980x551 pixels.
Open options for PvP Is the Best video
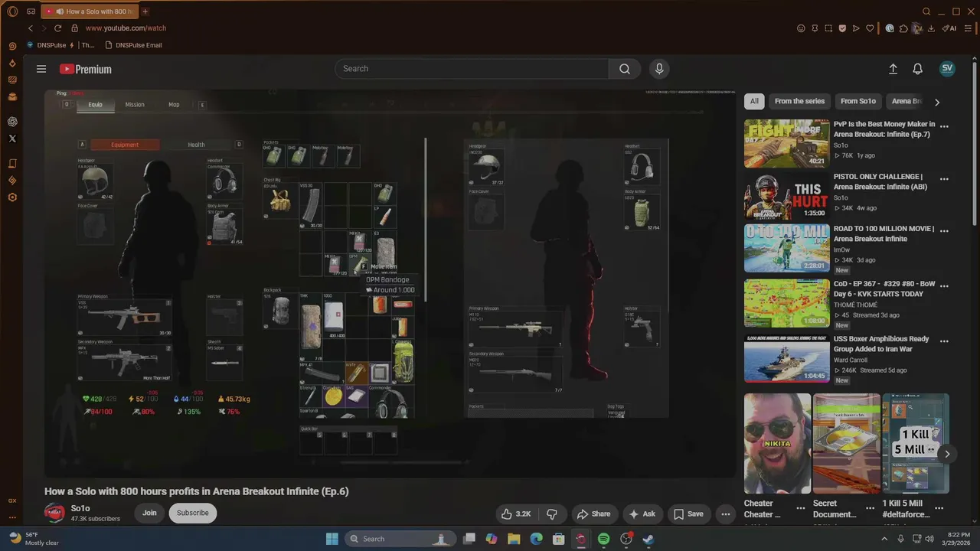point(944,127)
